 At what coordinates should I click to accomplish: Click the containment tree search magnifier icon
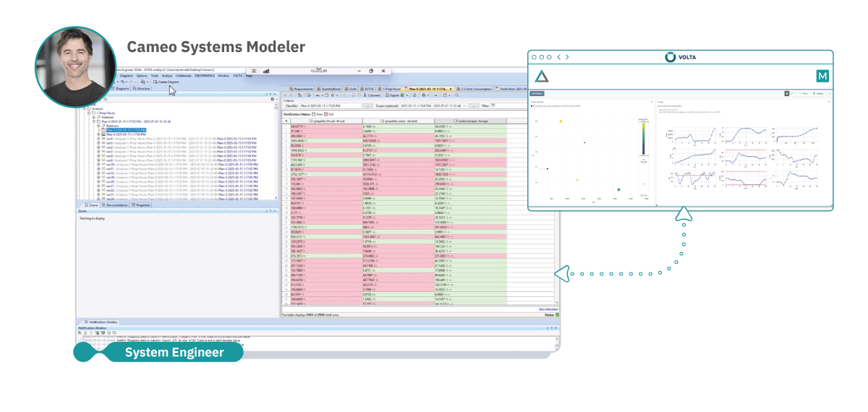pos(105,99)
